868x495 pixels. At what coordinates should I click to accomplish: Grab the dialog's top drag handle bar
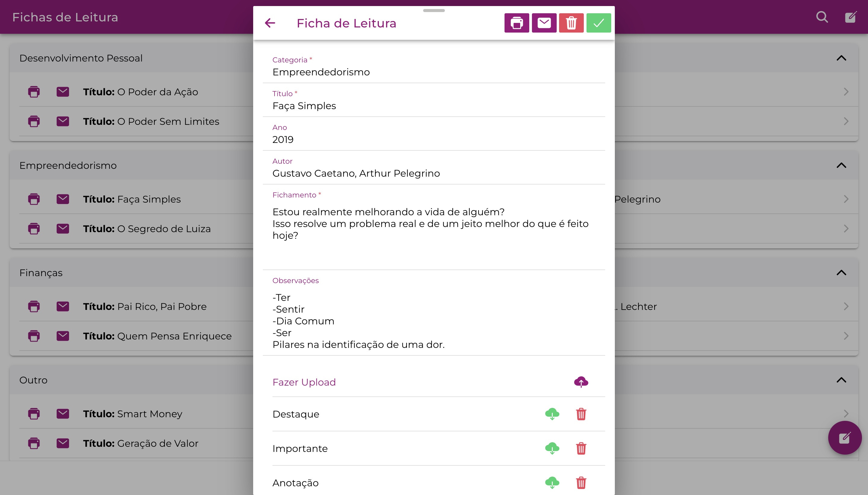434,11
